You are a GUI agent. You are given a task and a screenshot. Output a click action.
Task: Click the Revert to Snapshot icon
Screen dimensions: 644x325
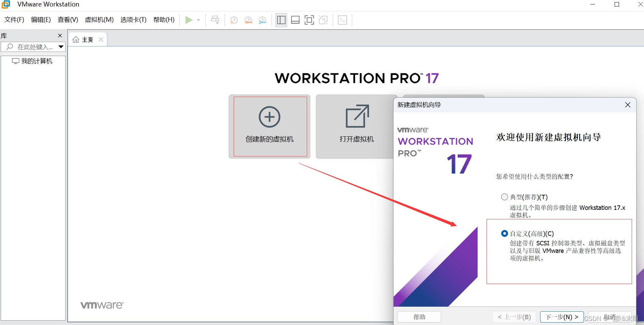coord(248,20)
